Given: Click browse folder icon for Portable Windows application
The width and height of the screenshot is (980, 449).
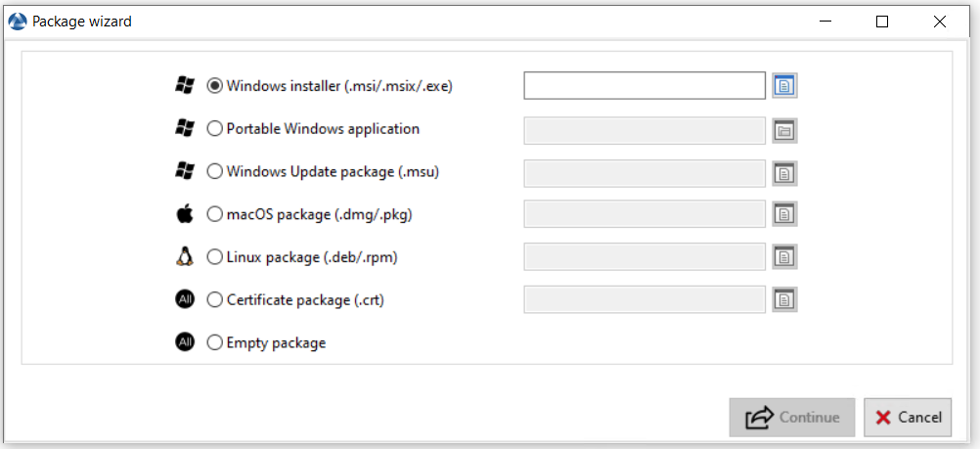Looking at the screenshot, I should (x=784, y=131).
